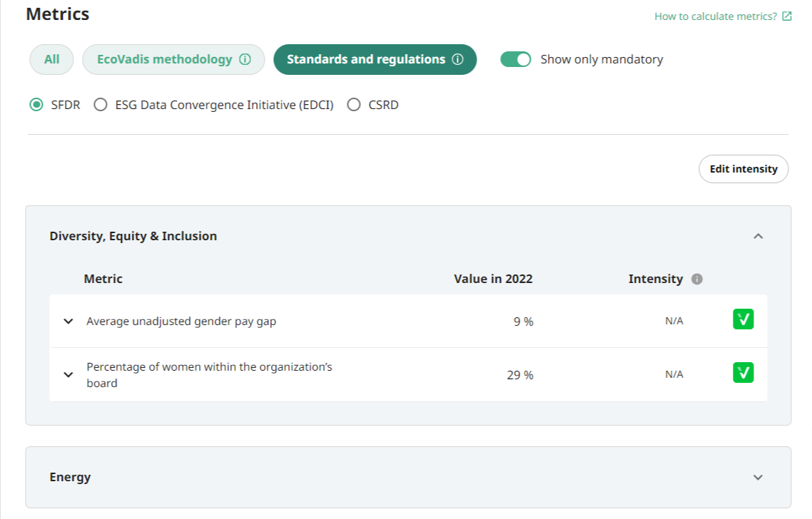The image size is (812, 519).
Task: Switch to the All metrics filter
Action: [52, 59]
